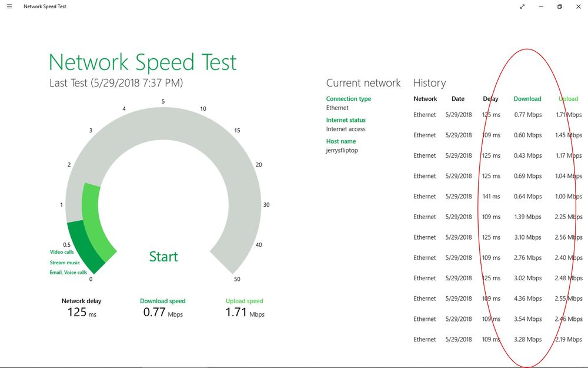Open the hamburger navigation menu
This screenshot has height=368, width=588.
tap(9, 6)
